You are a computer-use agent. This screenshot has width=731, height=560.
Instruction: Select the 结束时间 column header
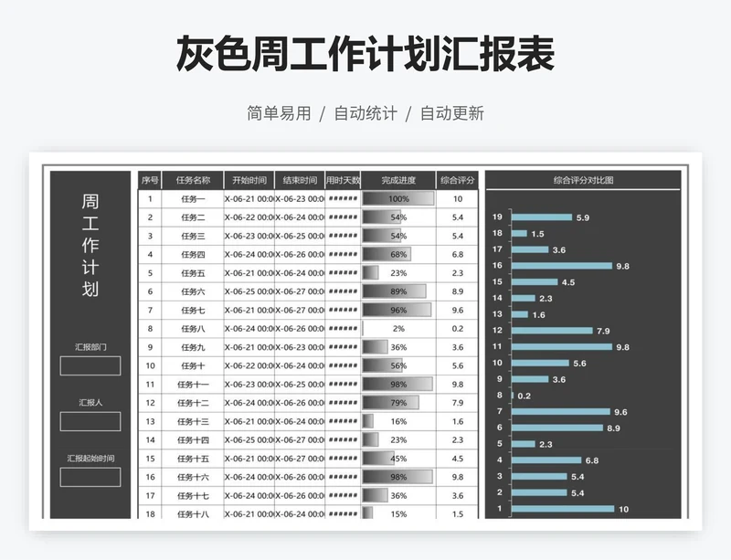(x=300, y=181)
